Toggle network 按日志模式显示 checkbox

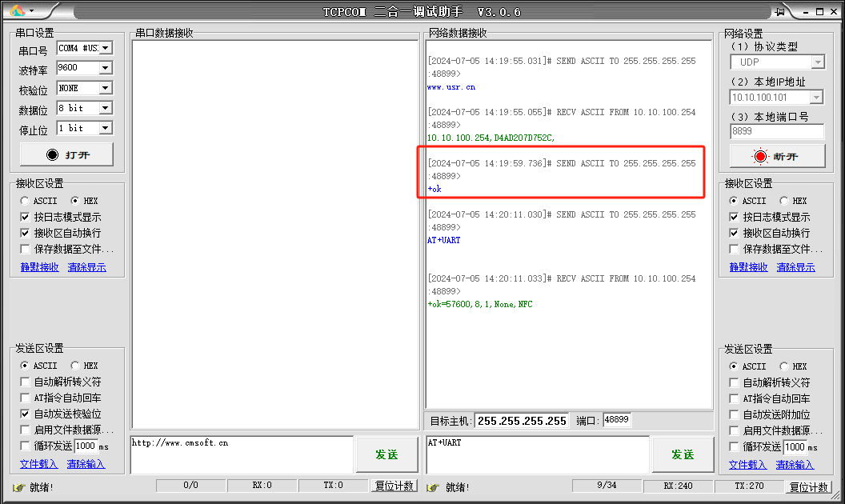coord(734,217)
